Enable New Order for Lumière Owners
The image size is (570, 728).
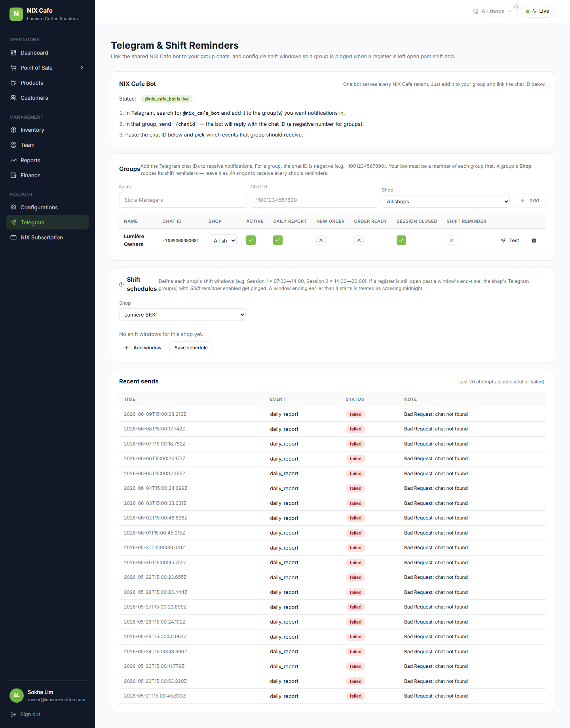[x=321, y=240]
